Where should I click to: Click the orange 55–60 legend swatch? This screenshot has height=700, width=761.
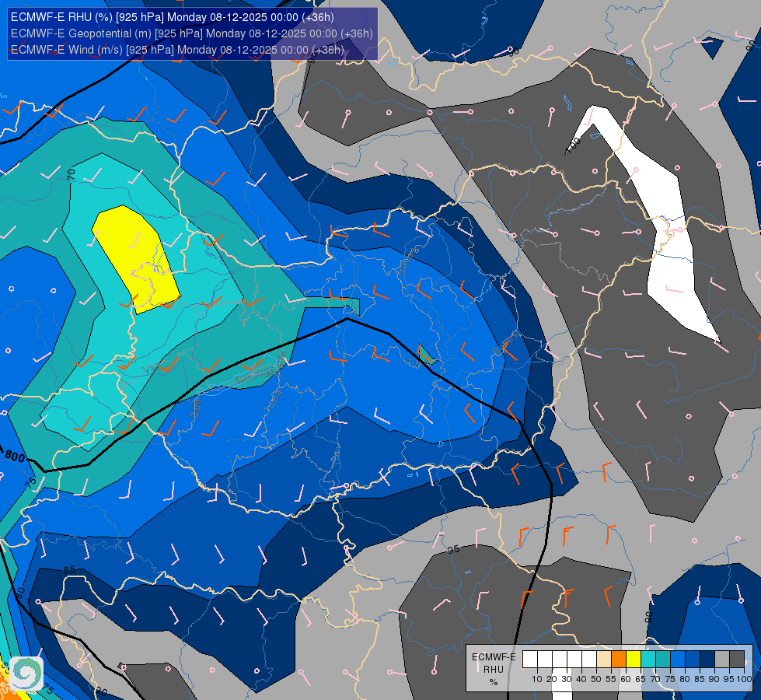(619, 660)
